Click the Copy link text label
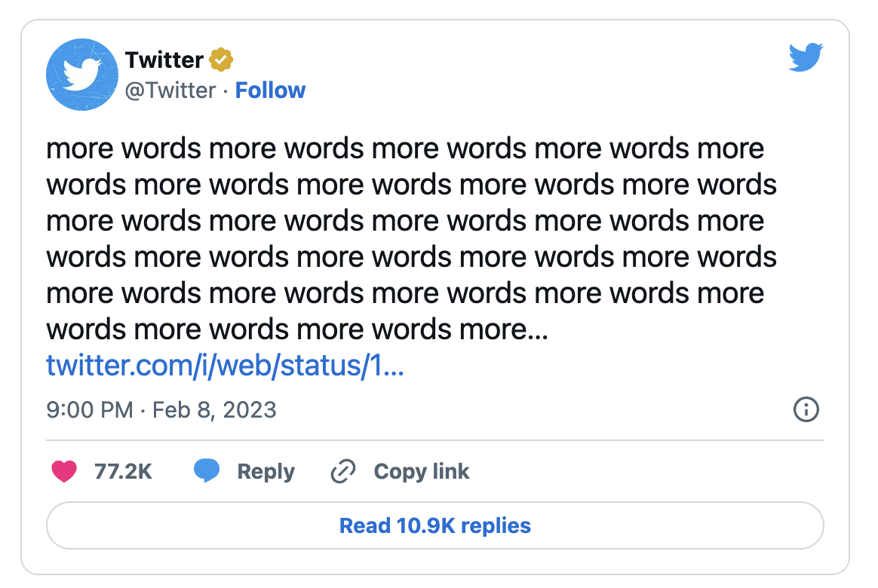Screen dimensions: 878x588 422,472
